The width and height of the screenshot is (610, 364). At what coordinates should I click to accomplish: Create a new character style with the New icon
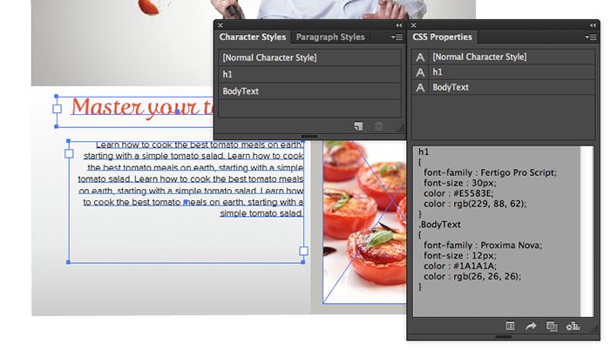pyautogui.click(x=358, y=126)
